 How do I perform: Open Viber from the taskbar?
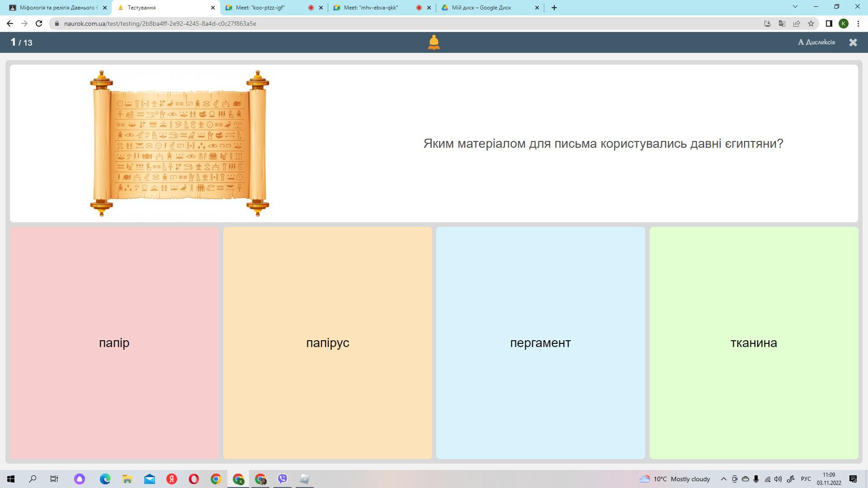click(283, 479)
